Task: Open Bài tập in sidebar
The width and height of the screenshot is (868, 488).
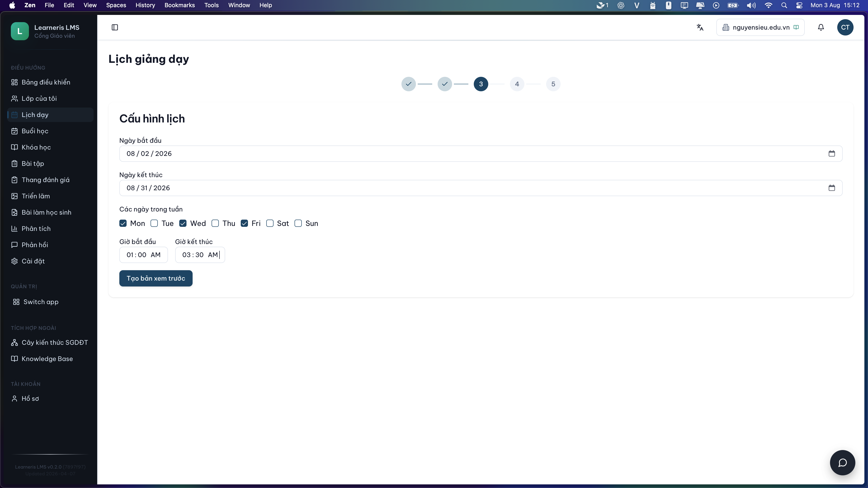Action: click(50, 163)
